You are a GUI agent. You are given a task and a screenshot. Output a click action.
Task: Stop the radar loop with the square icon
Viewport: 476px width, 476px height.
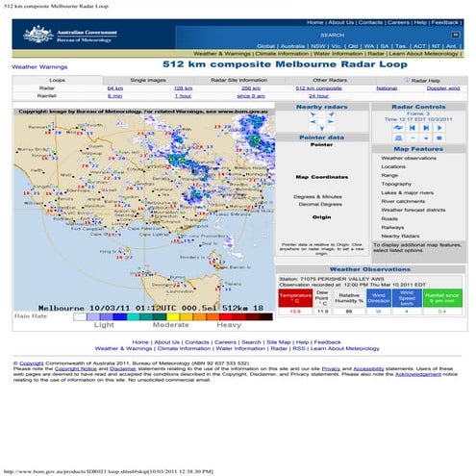pyautogui.click(x=439, y=138)
